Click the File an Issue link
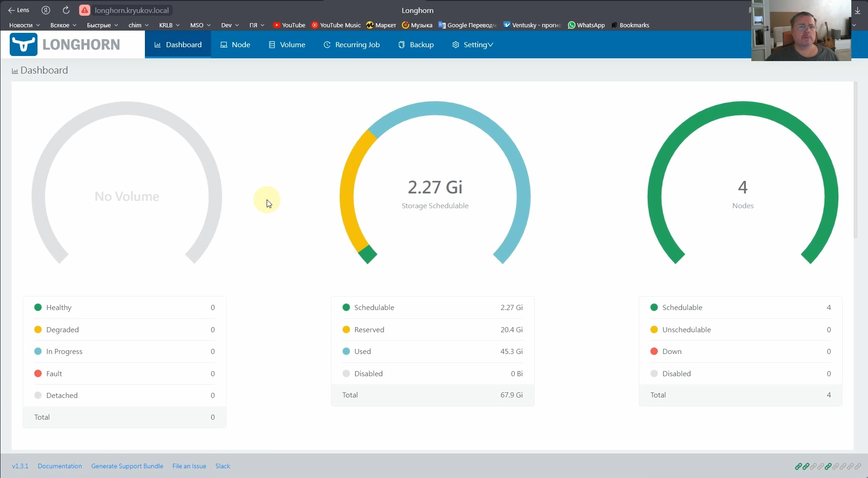Image resolution: width=868 pixels, height=478 pixels. tap(189, 466)
